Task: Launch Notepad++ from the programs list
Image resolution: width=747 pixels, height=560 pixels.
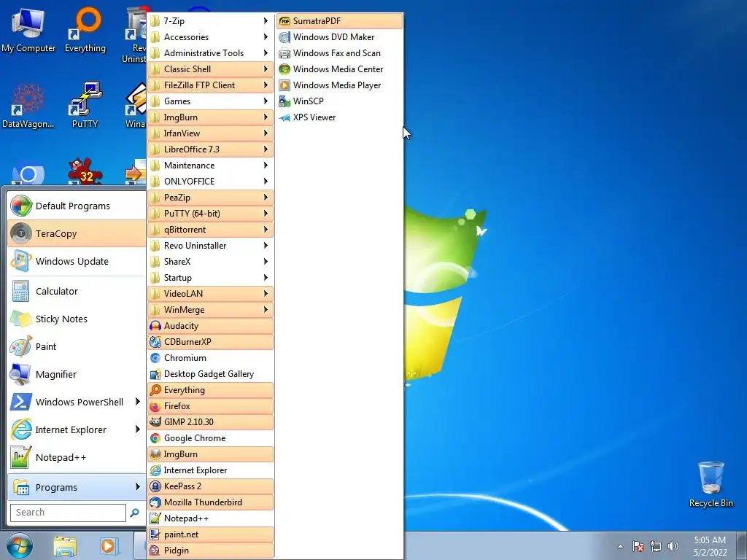Action: (211, 518)
